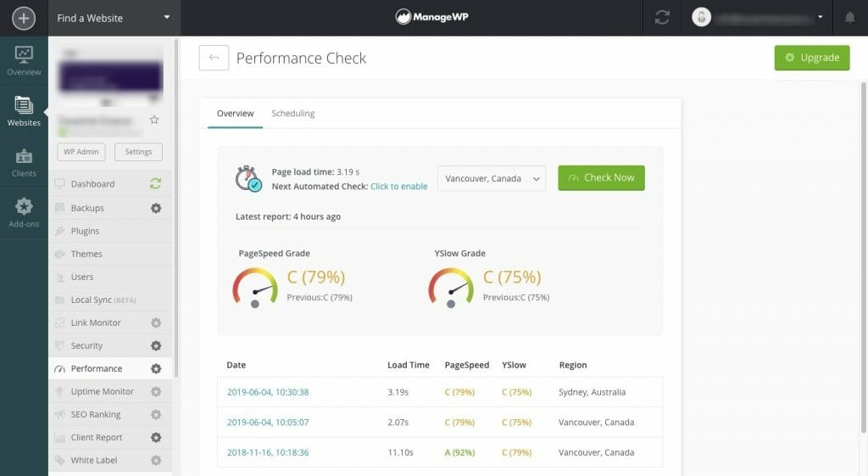Click the Load Time column header
Screen dimensions: 868x476
[408, 365]
